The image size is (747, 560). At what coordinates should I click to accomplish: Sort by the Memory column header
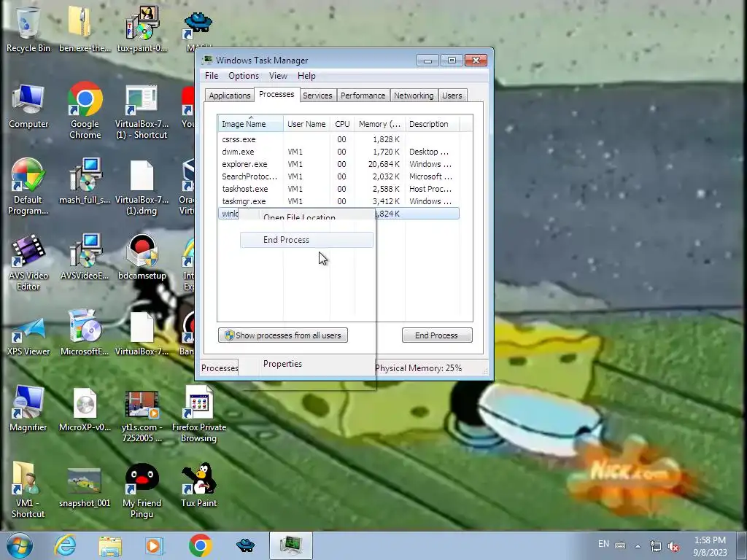point(379,124)
